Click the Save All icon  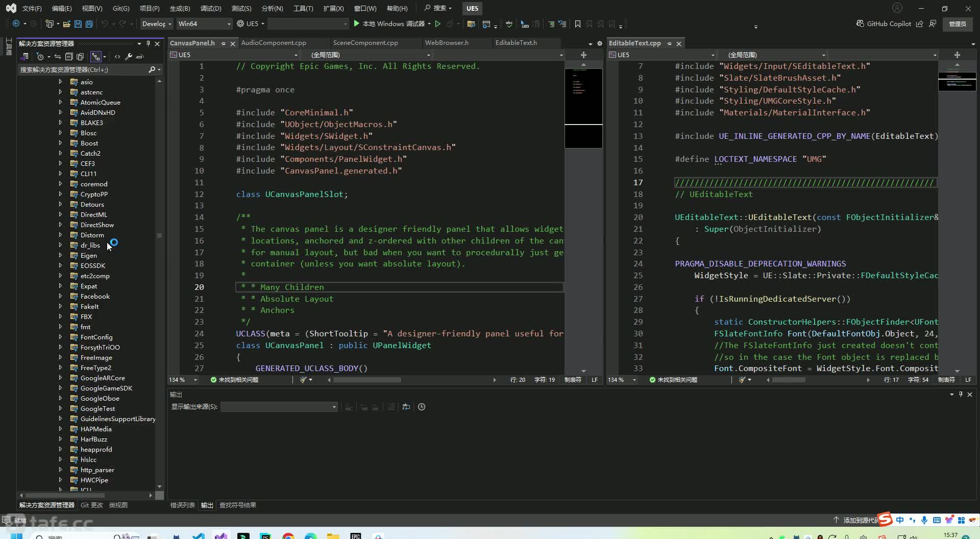(89, 24)
